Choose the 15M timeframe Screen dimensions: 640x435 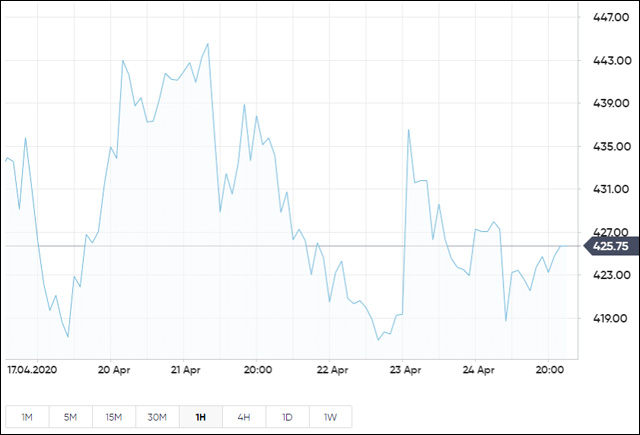(113, 416)
